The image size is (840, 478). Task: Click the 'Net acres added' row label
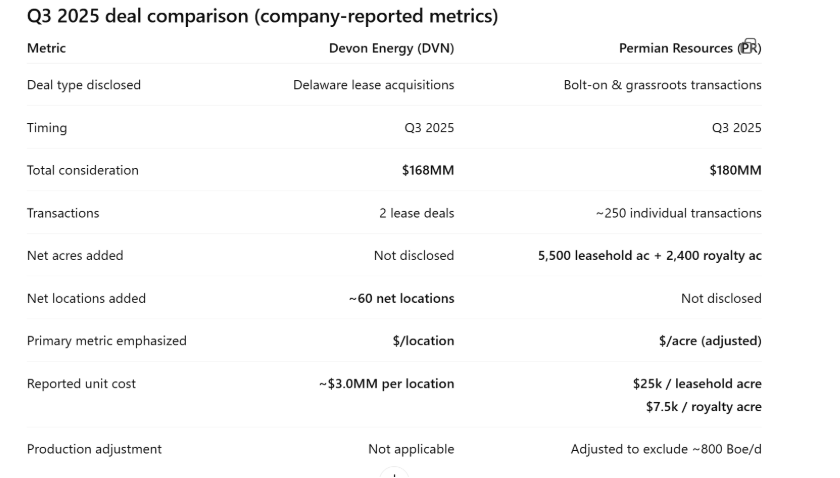75,255
